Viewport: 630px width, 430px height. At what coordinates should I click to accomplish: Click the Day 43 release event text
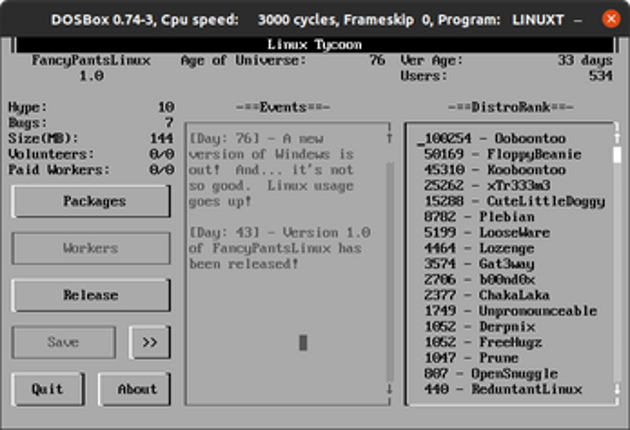click(x=279, y=248)
